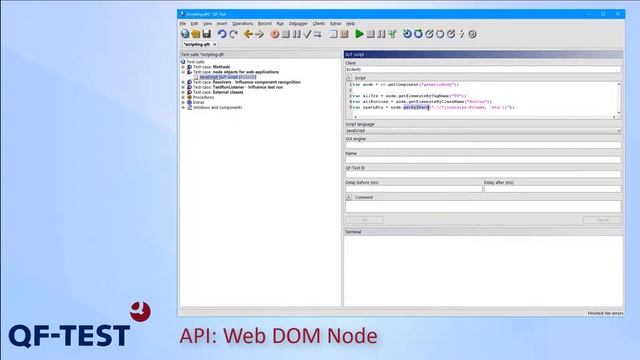Viewport: 640px width, 360px height.
Task: Open the File menu
Action: tap(183, 24)
